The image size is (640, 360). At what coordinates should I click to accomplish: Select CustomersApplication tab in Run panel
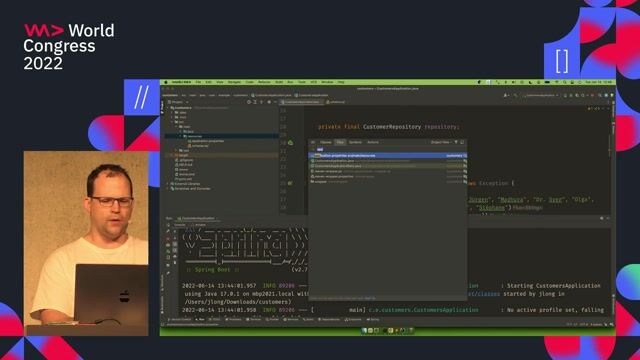coord(198,218)
